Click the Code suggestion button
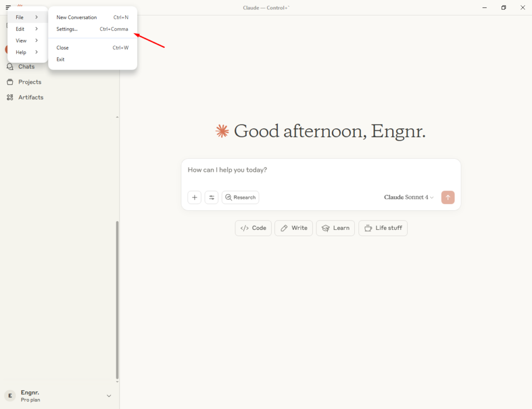The image size is (532, 409). click(253, 228)
